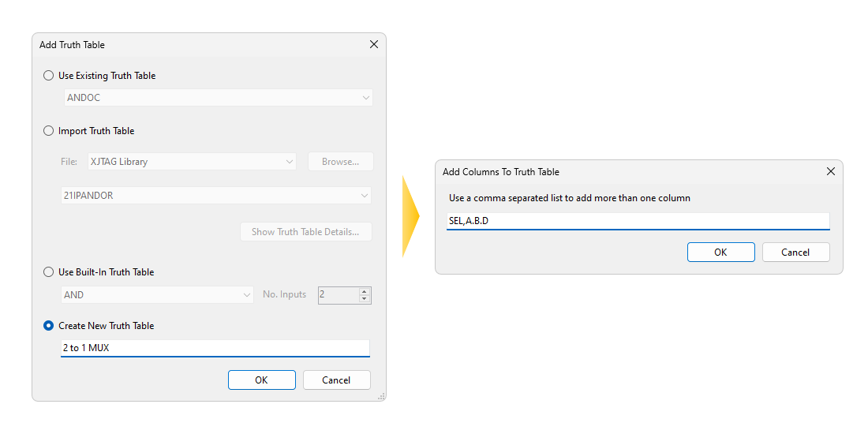The height and width of the screenshot is (434, 868).
Task: Expand the AND built-in truth table dropdown
Action: [x=157, y=295]
